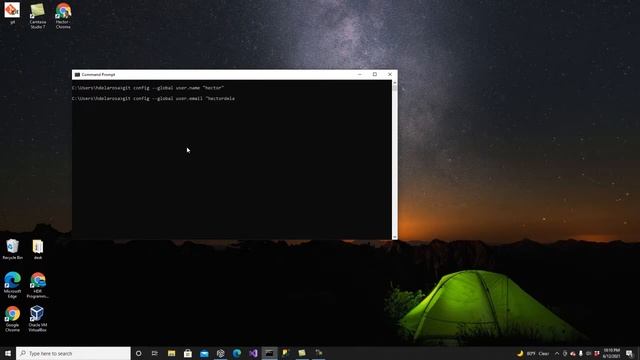
Task: Open the weather widget showing Clear
Action: coord(533,353)
